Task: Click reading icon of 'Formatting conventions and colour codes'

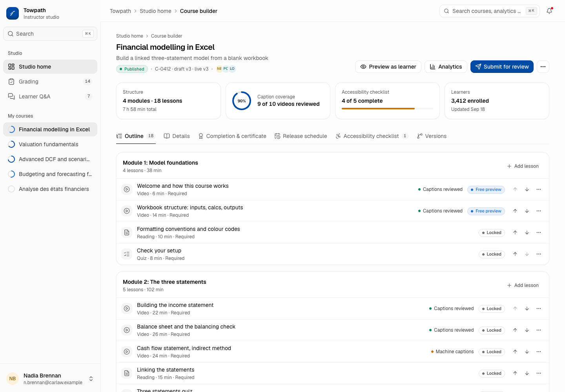Action: tap(127, 232)
